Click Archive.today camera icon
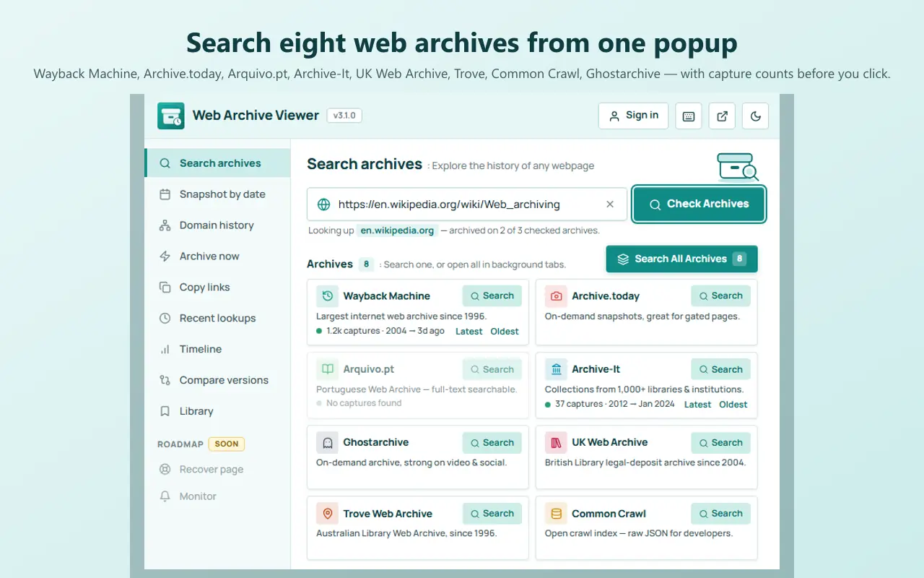 [557, 296]
